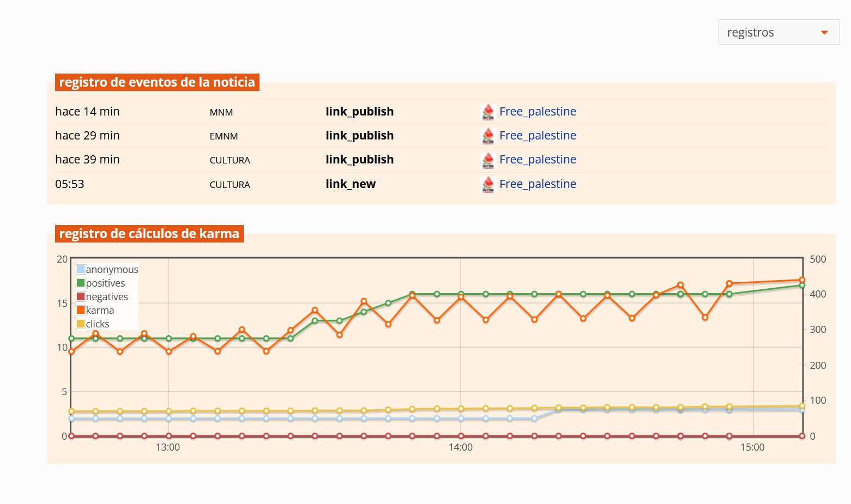The height and width of the screenshot is (504, 851).
Task: Click the last karma data point on chart
Action: (x=802, y=280)
